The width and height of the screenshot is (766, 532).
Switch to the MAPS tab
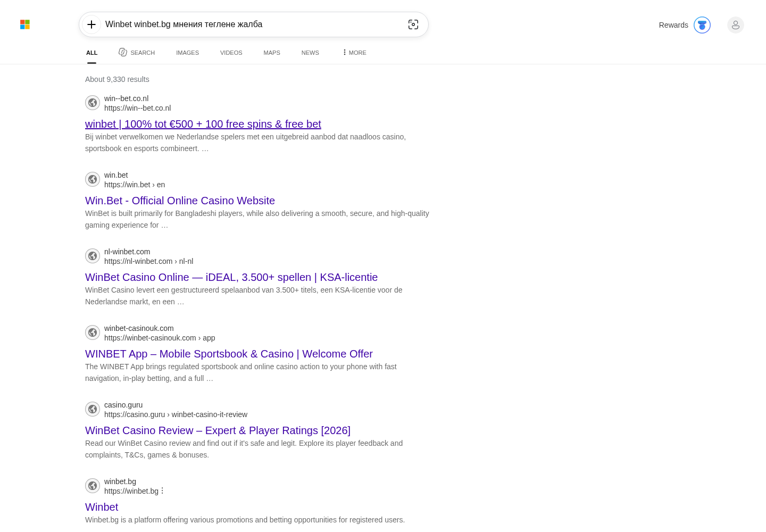coord(272,53)
